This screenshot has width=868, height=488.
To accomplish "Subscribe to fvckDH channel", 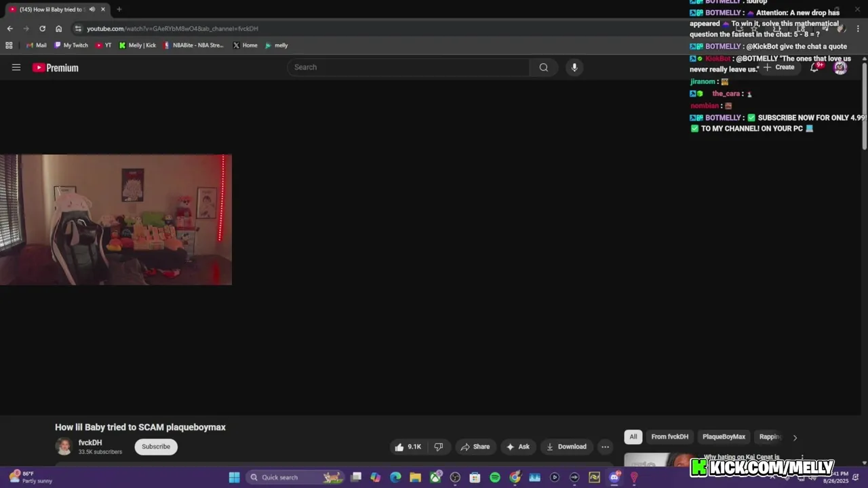I will 156,447.
